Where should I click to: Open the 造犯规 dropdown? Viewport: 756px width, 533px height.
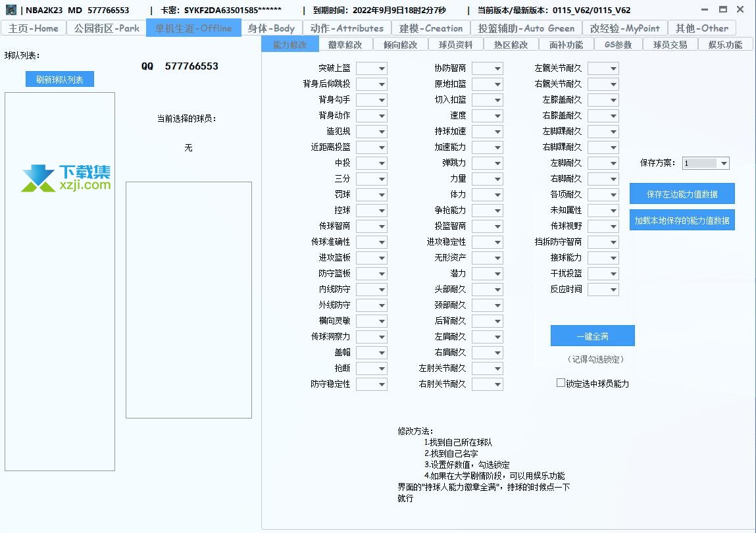372,132
